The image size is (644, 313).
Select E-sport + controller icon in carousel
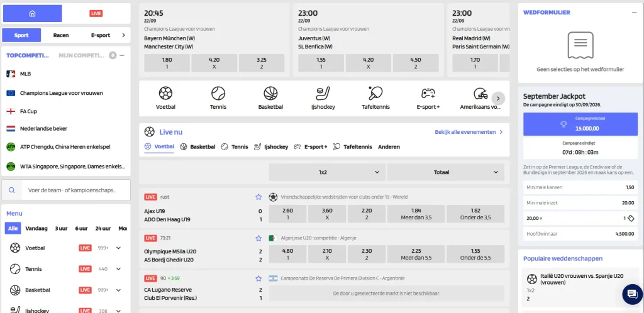428,94
